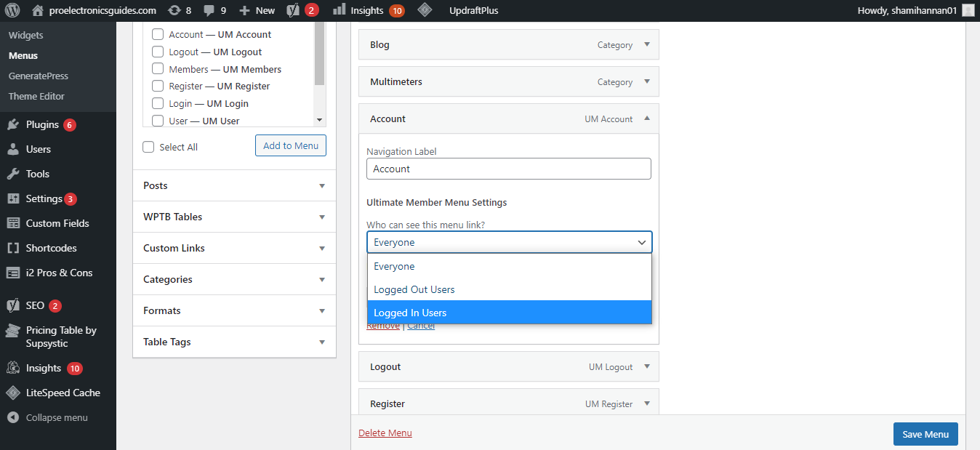This screenshot has height=450, width=980.
Task: Tick the Logout — UM Logout checkbox
Action: coord(158,52)
